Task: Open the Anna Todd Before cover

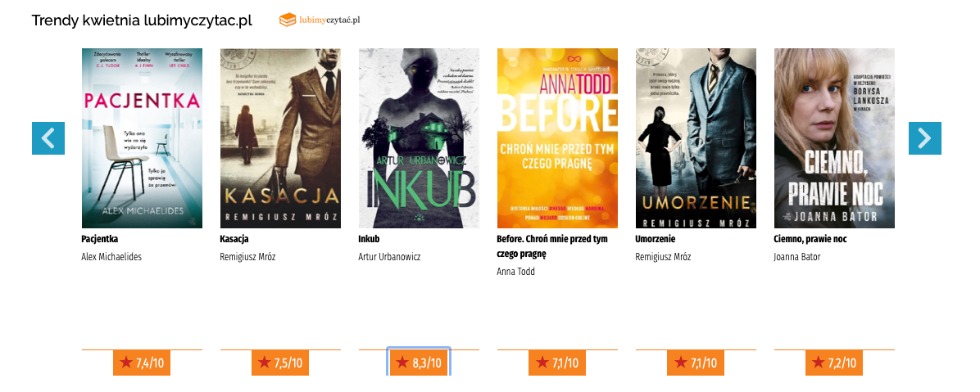Action: coord(557,138)
